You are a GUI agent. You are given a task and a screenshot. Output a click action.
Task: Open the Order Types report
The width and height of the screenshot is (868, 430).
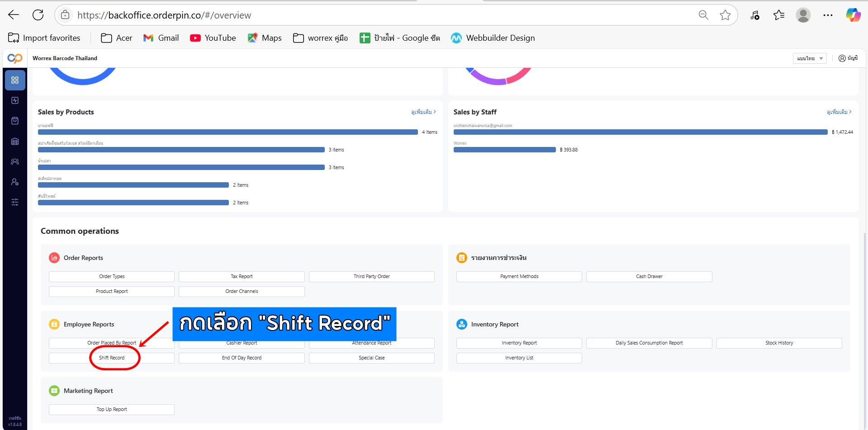(112, 276)
